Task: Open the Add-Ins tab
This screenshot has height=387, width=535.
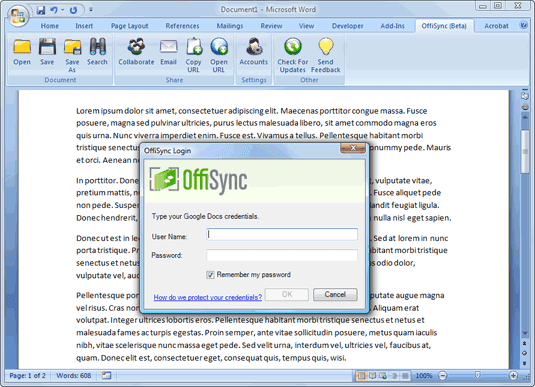Action: [x=392, y=26]
